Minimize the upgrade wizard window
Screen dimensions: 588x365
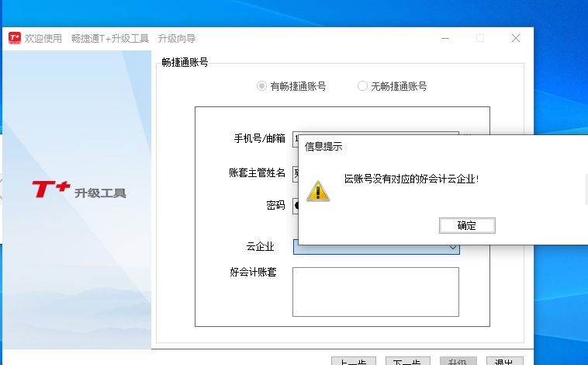(445, 38)
